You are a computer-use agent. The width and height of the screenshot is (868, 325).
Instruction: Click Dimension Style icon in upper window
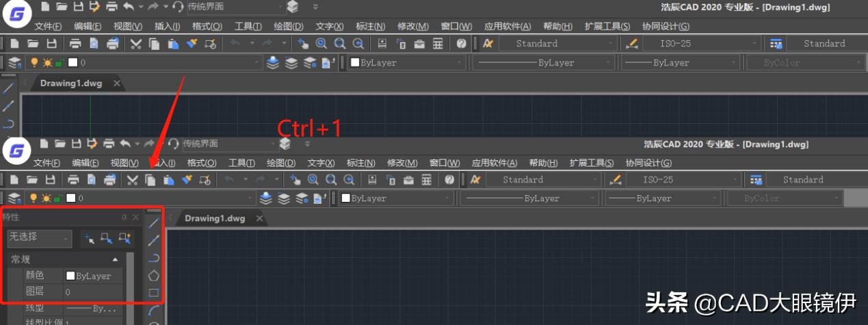click(x=632, y=43)
